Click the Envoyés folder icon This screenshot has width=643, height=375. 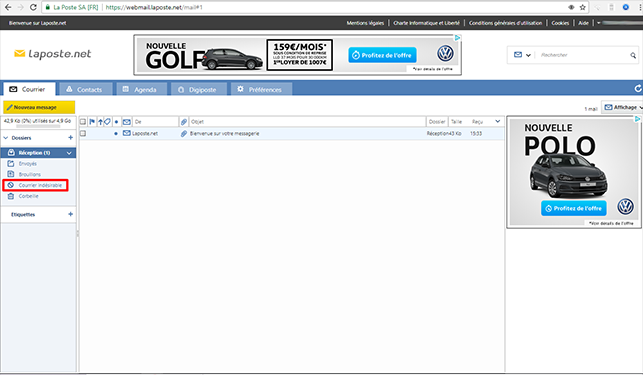(x=11, y=163)
